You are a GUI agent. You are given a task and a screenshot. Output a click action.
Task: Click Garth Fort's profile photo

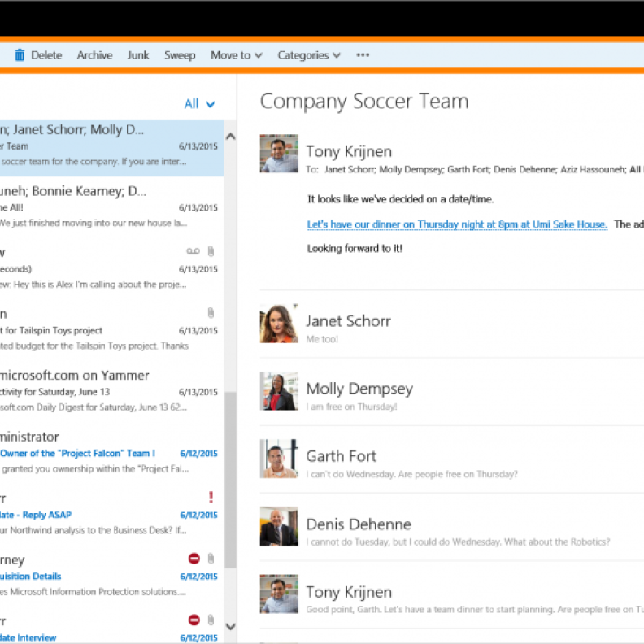279,459
